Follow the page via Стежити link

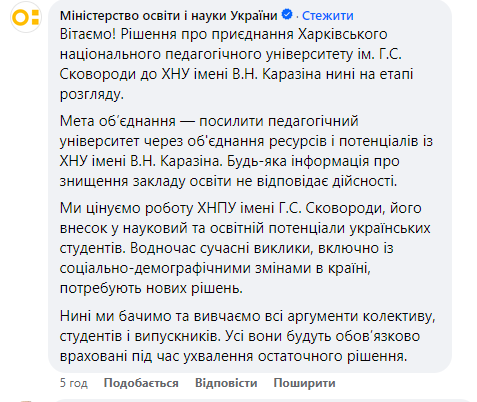[328, 16]
